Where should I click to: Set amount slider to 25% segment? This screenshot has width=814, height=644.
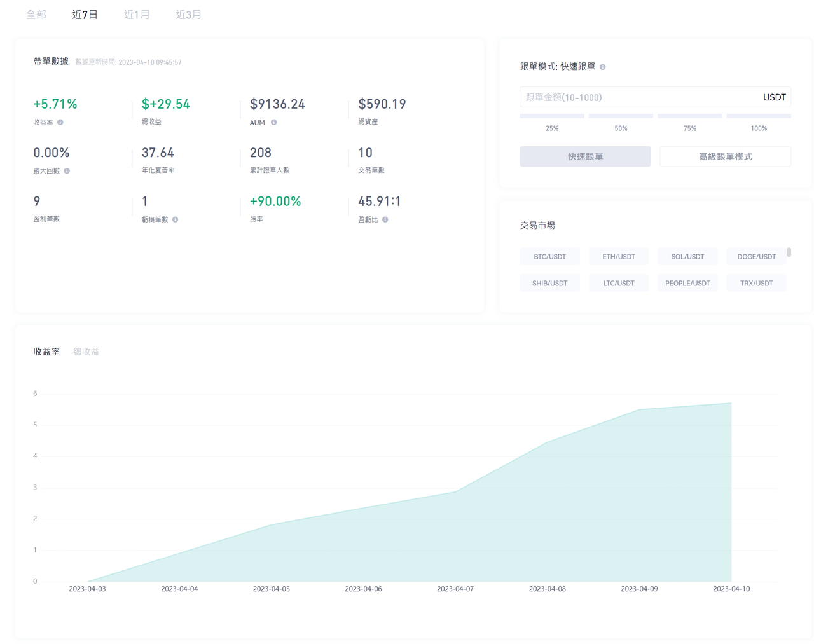552,116
